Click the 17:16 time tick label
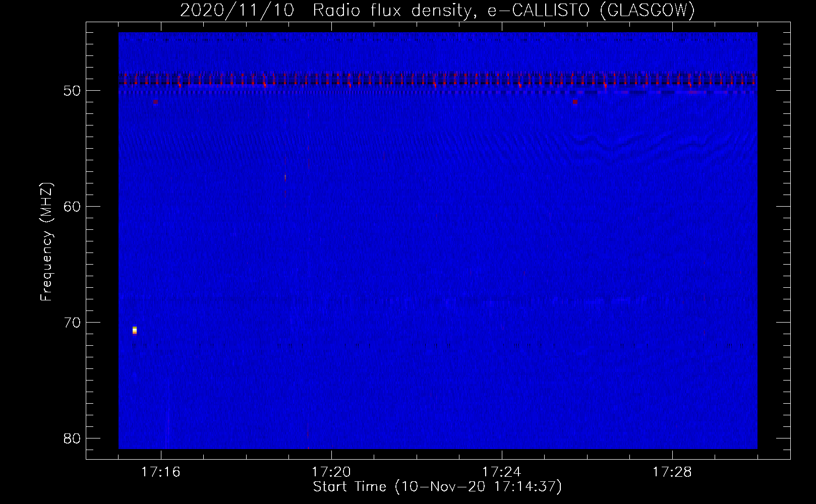 click(x=161, y=472)
